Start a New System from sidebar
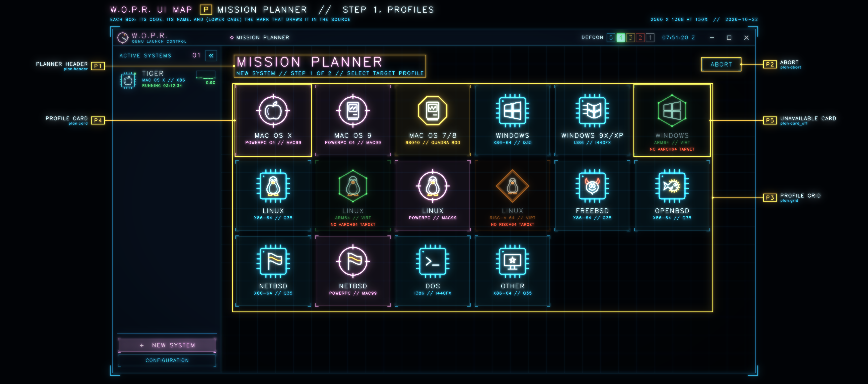Viewport: 868px width, 384px height. (167, 345)
